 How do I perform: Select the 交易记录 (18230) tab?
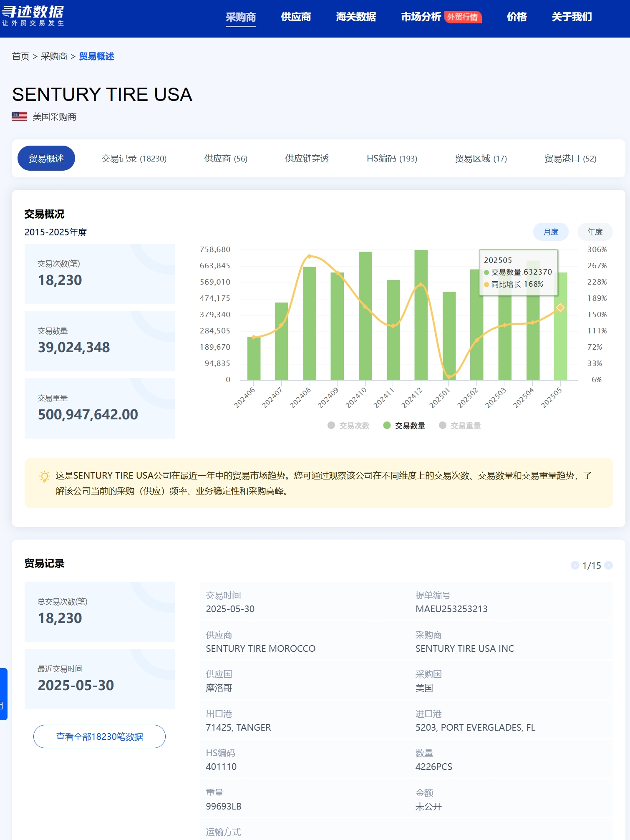(134, 159)
